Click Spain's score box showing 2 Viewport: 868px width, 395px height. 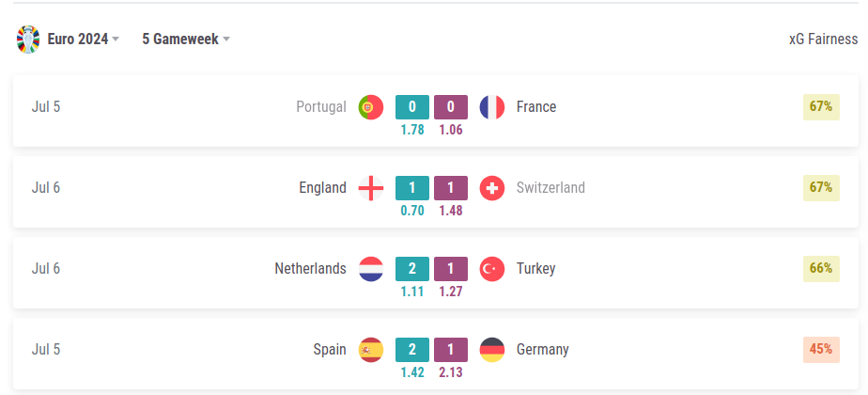coord(412,350)
